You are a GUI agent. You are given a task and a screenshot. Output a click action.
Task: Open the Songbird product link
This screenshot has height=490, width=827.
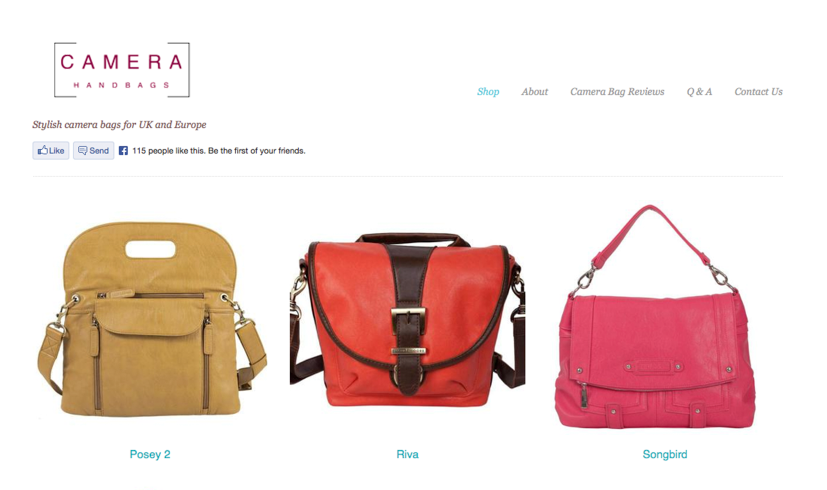[x=665, y=454]
